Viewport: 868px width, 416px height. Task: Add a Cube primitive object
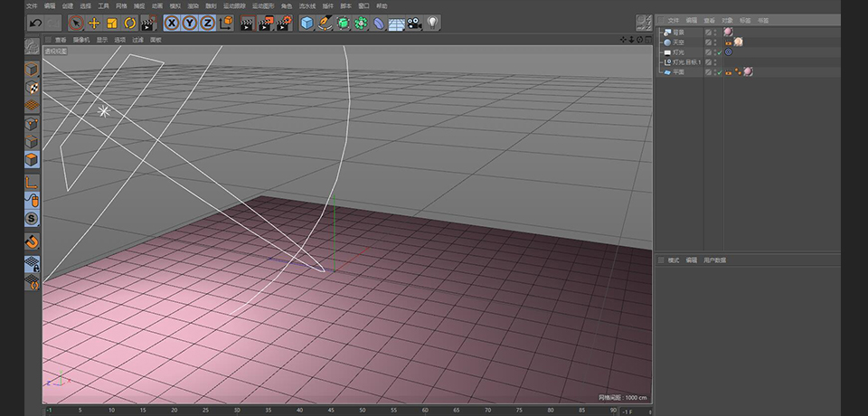(x=307, y=23)
